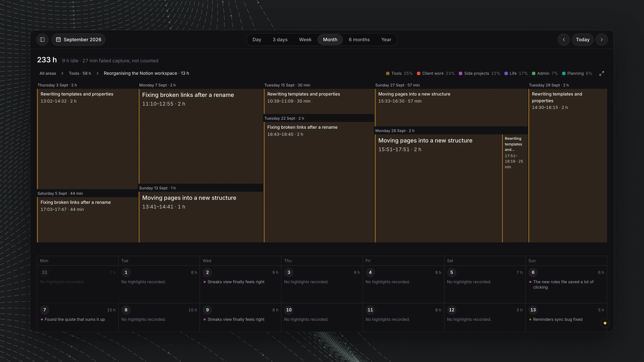Filter by Admin legend entry
The width and height of the screenshot is (644, 362).
pos(545,73)
